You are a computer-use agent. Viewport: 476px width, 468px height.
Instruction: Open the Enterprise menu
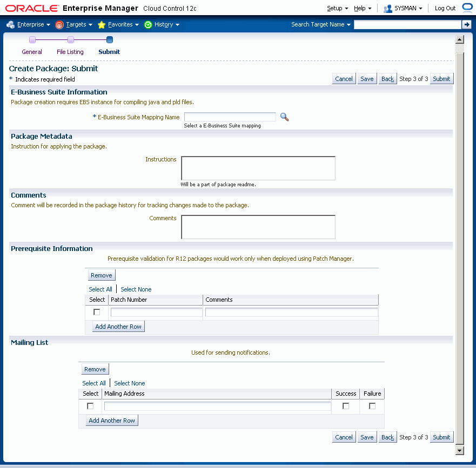pyautogui.click(x=33, y=25)
